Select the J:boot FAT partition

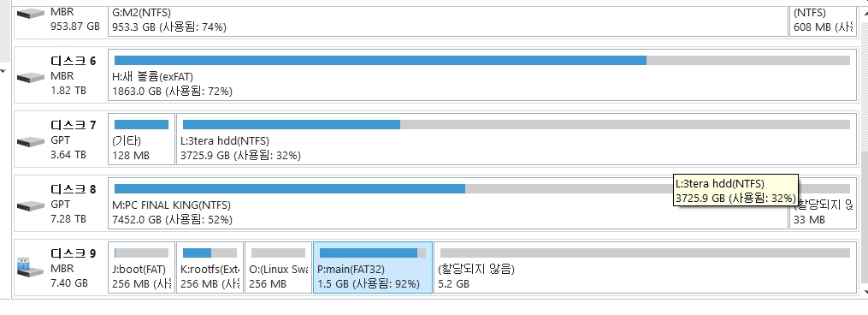coord(141,267)
